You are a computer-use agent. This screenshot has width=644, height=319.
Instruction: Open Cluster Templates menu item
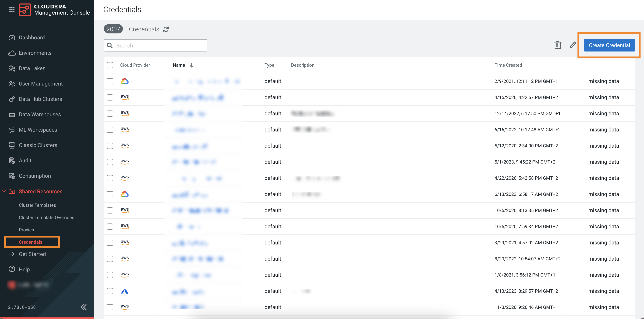pos(37,205)
